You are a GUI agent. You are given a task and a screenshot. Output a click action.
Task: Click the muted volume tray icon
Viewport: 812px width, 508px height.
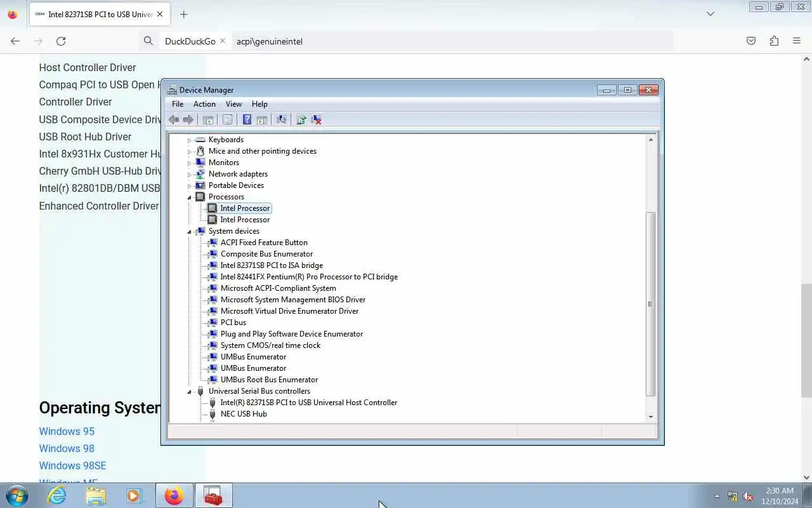(x=749, y=496)
